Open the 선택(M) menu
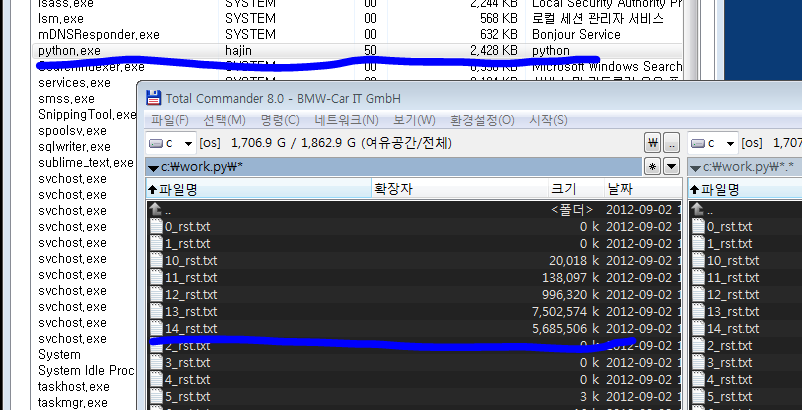 (225, 120)
